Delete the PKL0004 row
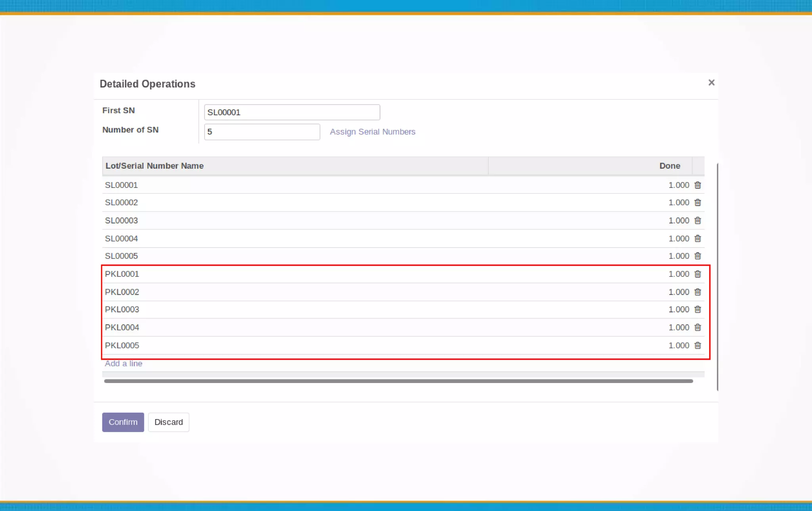 point(697,327)
